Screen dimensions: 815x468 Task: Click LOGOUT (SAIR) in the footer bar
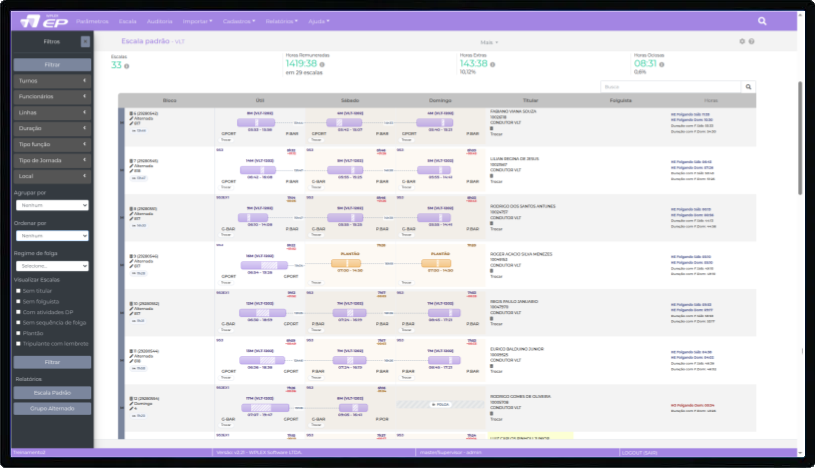click(639, 453)
